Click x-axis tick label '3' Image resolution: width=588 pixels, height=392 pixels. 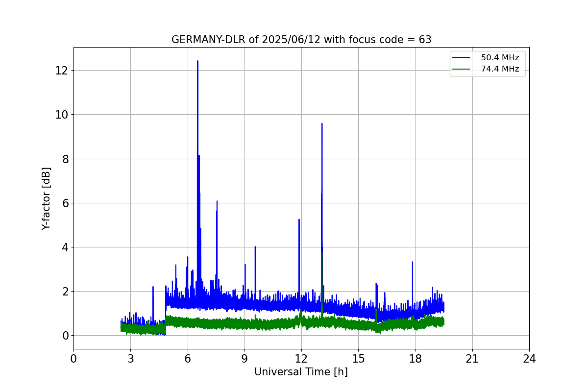click(130, 359)
